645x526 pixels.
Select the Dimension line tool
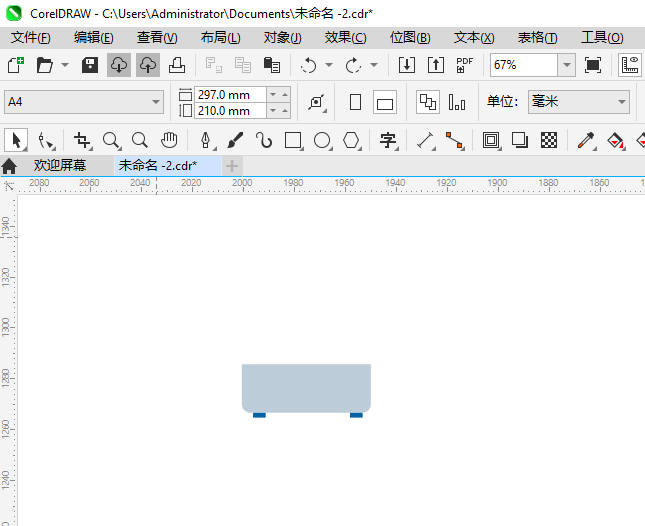click(x=426, y=140)
